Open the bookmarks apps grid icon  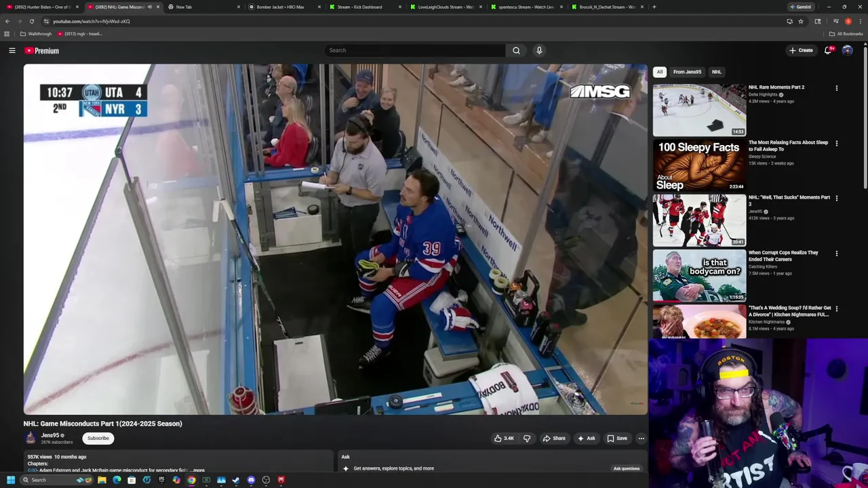click(x=7, y=34)
